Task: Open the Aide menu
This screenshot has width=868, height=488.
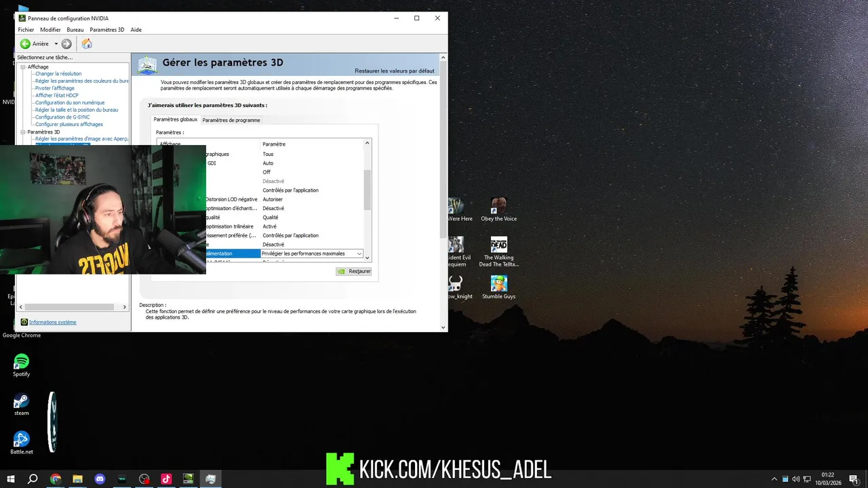Action: [x=136, y=30]
